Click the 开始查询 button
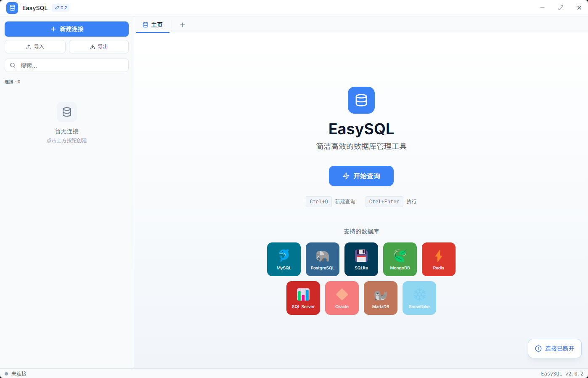Screen dimensions: 588x378 click(361, 176)
